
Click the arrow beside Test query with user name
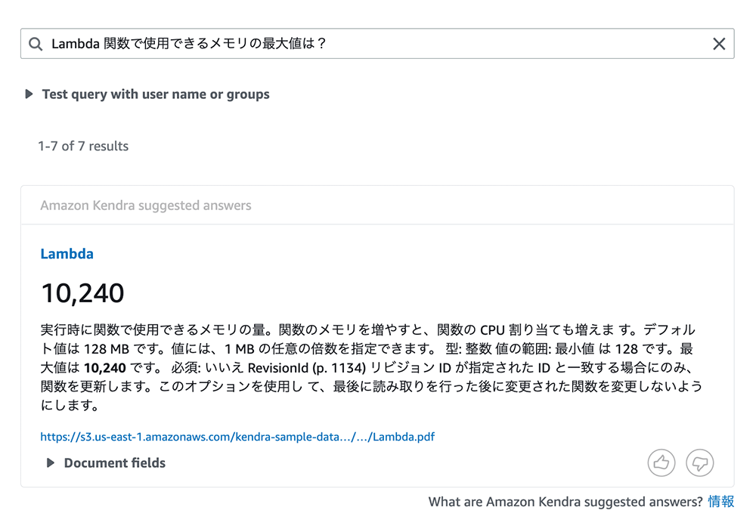tap(28, 94)
